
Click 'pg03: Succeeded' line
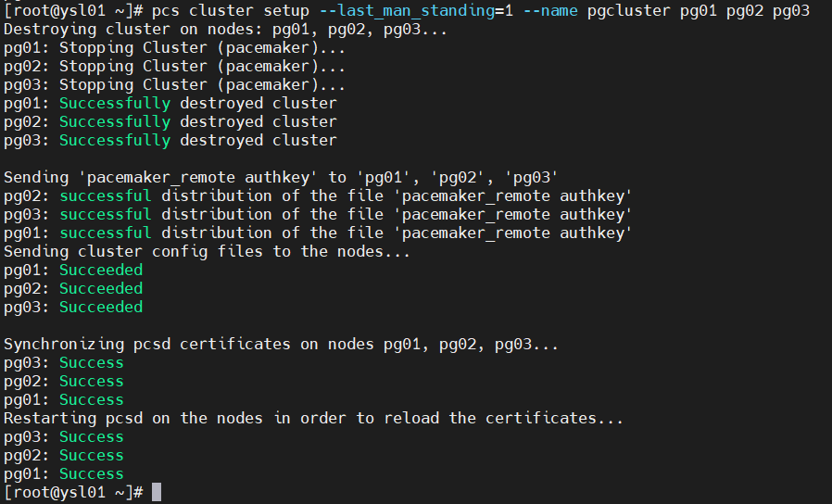pyautogui.click(x=73, y=308)
